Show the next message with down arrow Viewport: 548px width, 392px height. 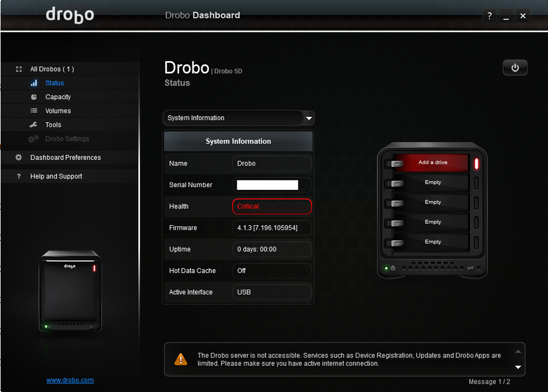(518, 367)
